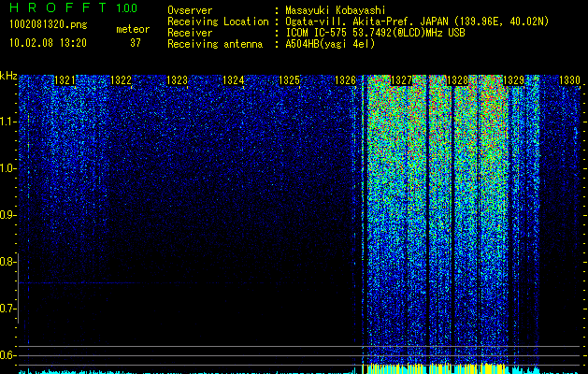Click the 0.7 kHz axis tick
Image resolution: width=588 pixels, height=374 pixels.
(x=7, y=309)
